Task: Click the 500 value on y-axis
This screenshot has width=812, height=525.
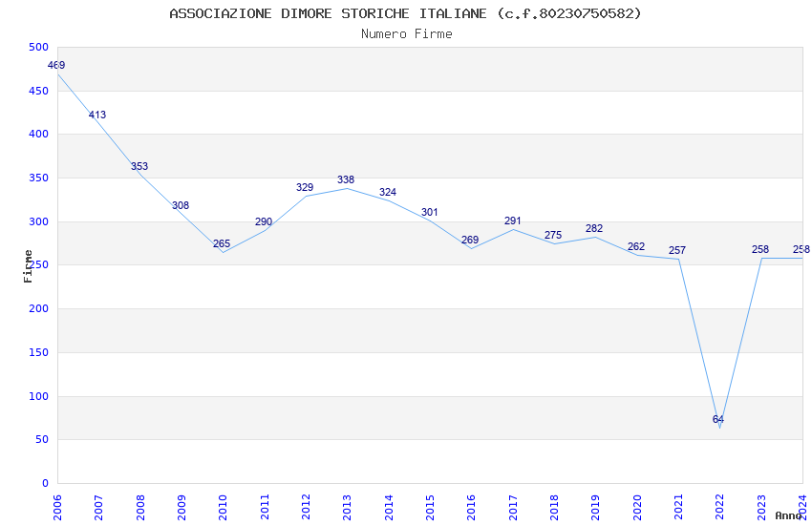Action: pyautogui.click(x=39, y=47)
